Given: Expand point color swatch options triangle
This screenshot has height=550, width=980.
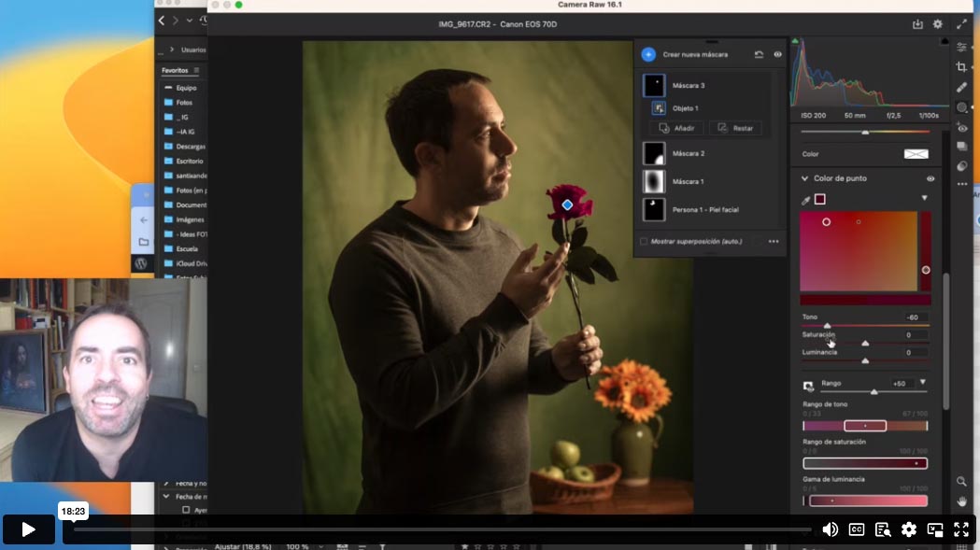Looking at the screenshot, I should (924, 198).
